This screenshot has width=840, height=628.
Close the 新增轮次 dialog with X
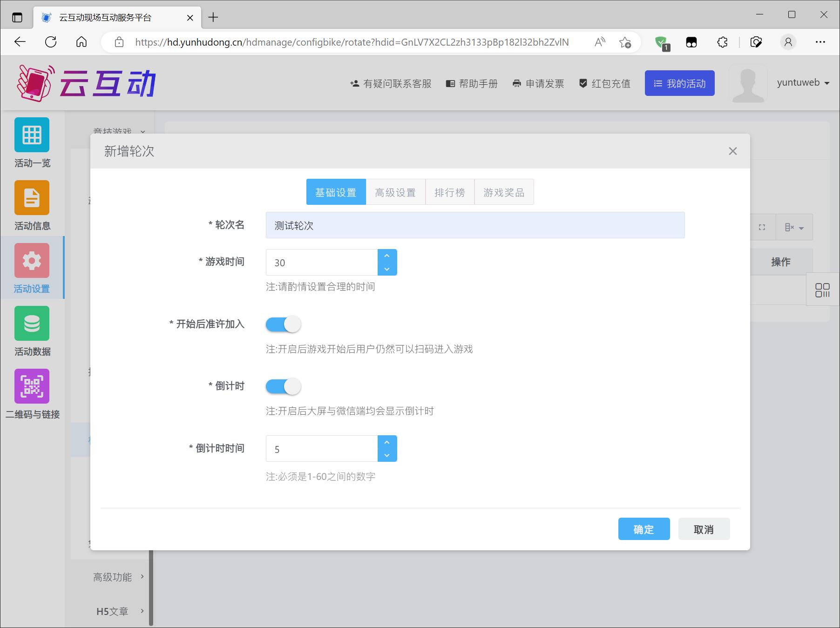[x=732, y=151]
